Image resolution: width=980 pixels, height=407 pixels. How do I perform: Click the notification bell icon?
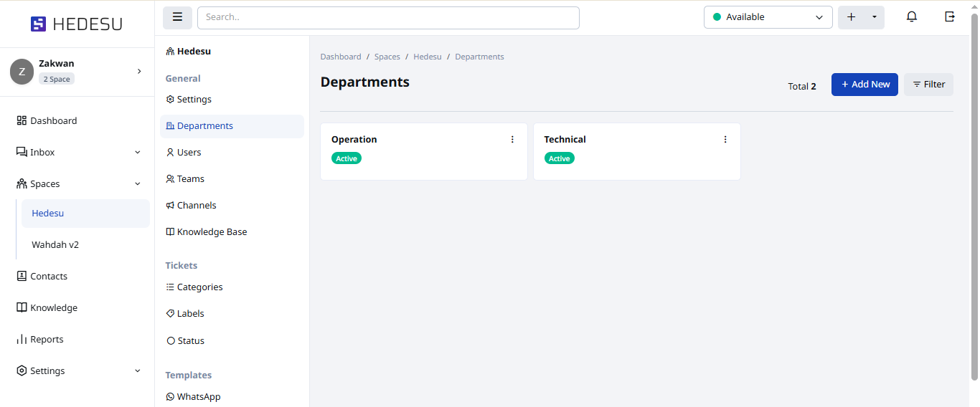pyautogui.click(x=912, y=17)
